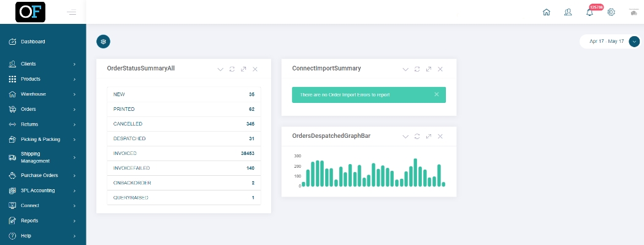Open the user profile icon
The width and height of the screenshot is (644, 245).
(568, 12)
